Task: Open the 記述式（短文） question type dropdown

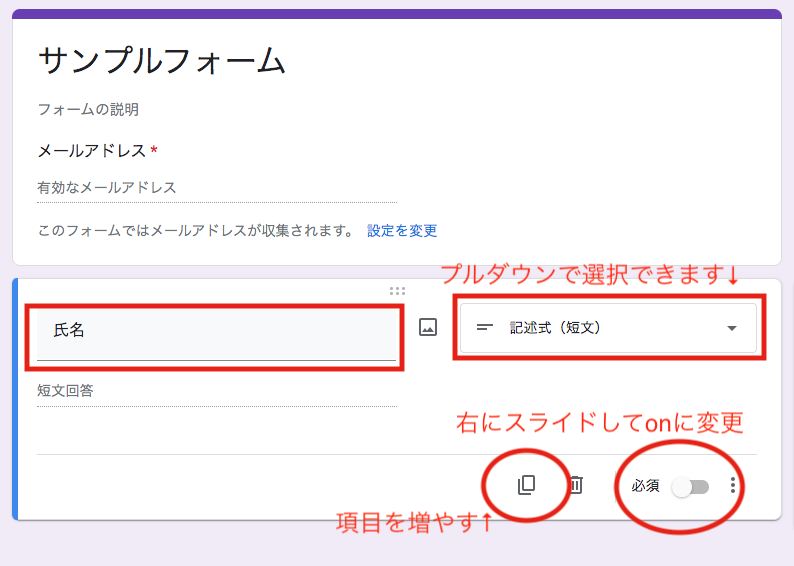Action: point(608,327)
